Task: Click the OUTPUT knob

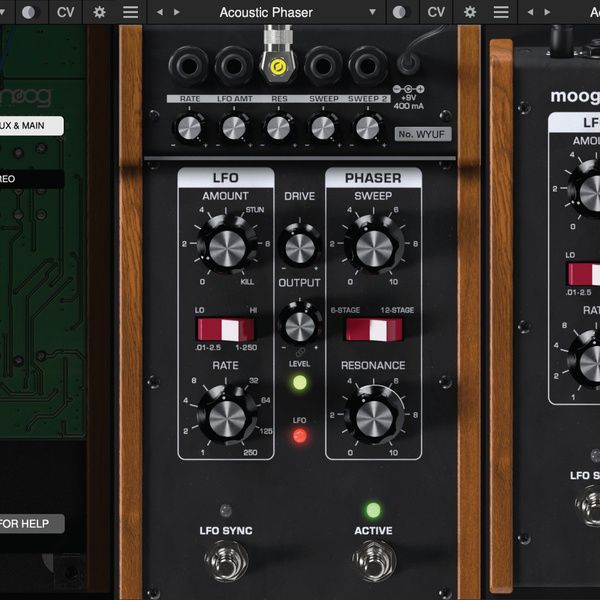Action: coord(300,324)
